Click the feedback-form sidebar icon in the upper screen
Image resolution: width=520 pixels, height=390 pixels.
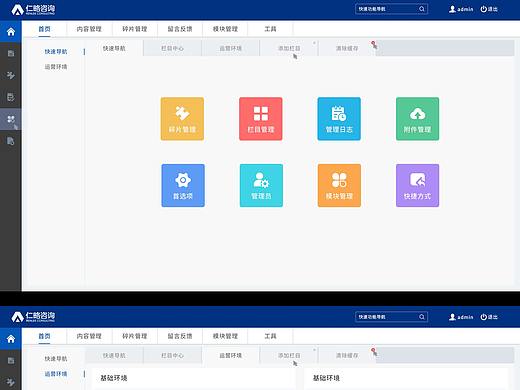pos(11,97)
